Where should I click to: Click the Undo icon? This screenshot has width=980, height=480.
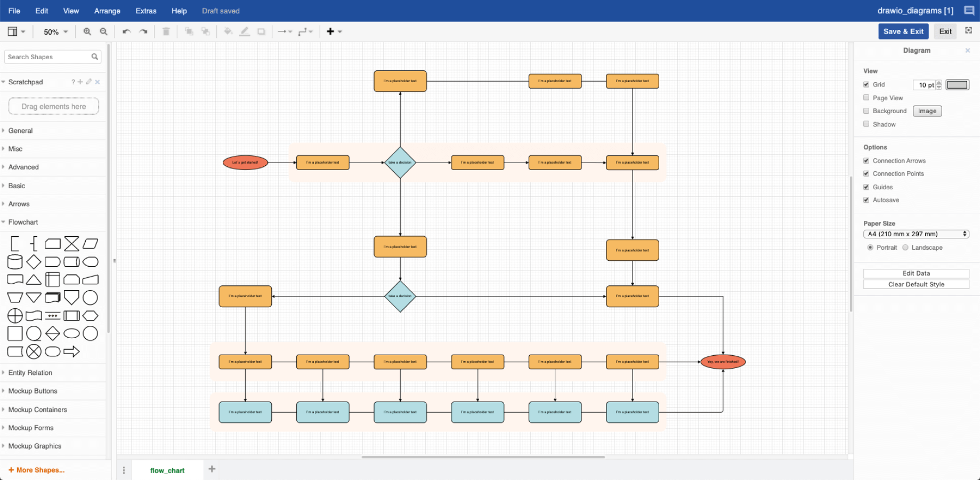126,31
